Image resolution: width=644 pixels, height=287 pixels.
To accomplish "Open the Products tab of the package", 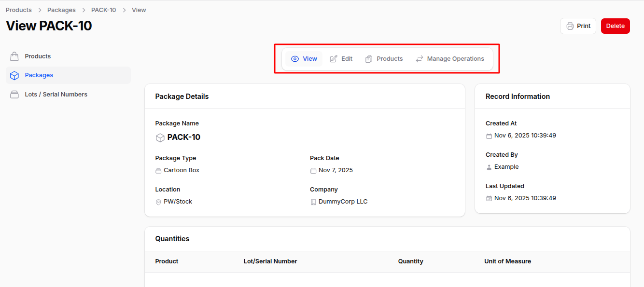I will tap(389, 59).
